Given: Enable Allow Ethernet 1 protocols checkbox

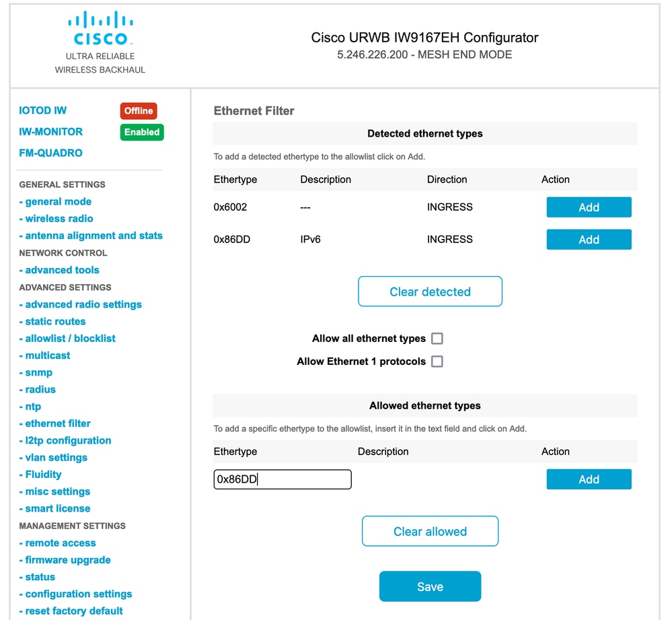Looking at the screenshot, I should 437,361.
